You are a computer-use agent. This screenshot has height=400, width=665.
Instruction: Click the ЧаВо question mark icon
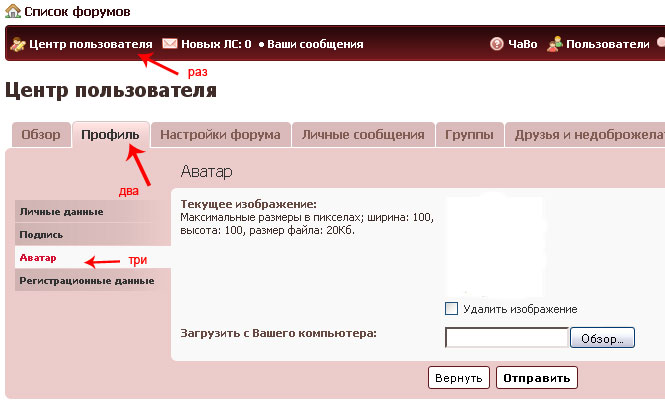pos(496,44)
